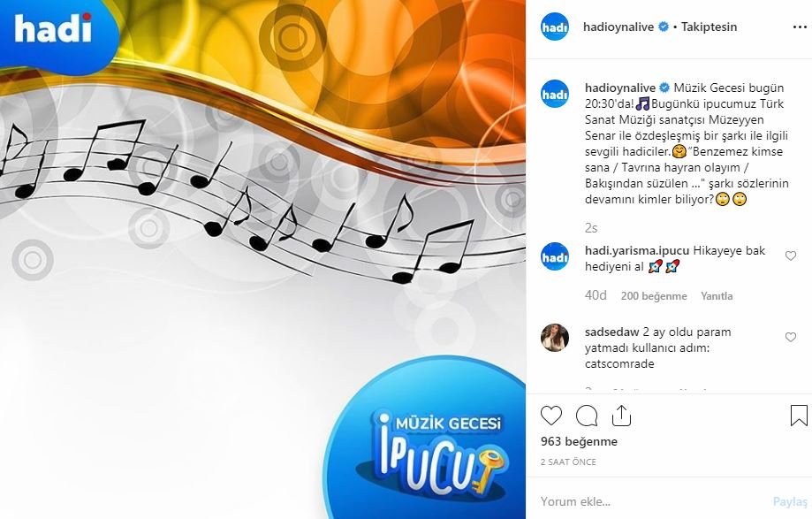Image resolution: width=812 pixels, height=519 pixels.
Task: Open sadsedaw's profile avatar
Action: pyautogui.click(x=555, y=338)
